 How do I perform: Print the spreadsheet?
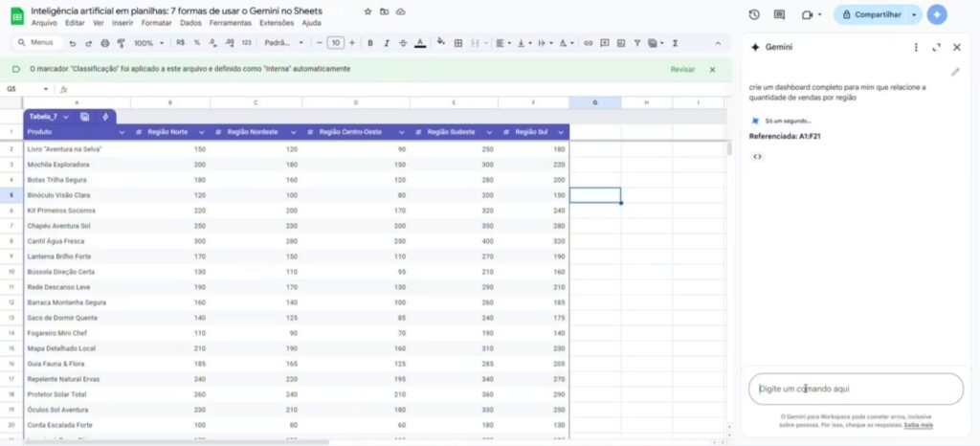coord(105,43)
